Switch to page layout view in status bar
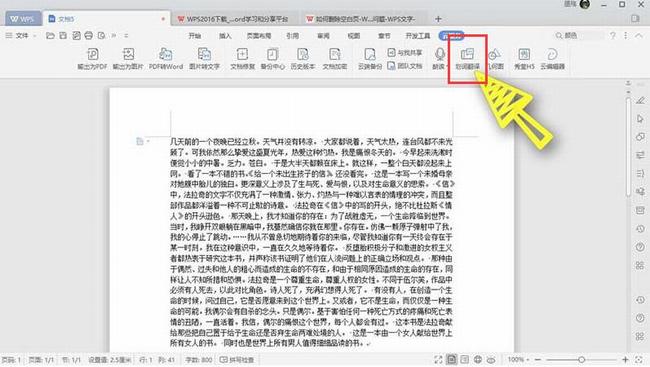650x367 pixels. tap(451, 360)
